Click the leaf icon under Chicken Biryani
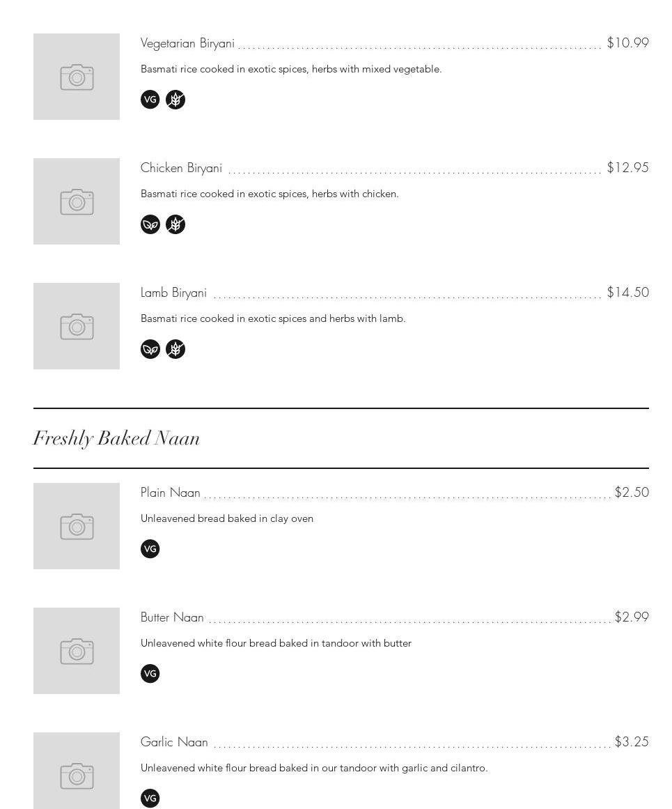672x809 pixels. point(150,224)
